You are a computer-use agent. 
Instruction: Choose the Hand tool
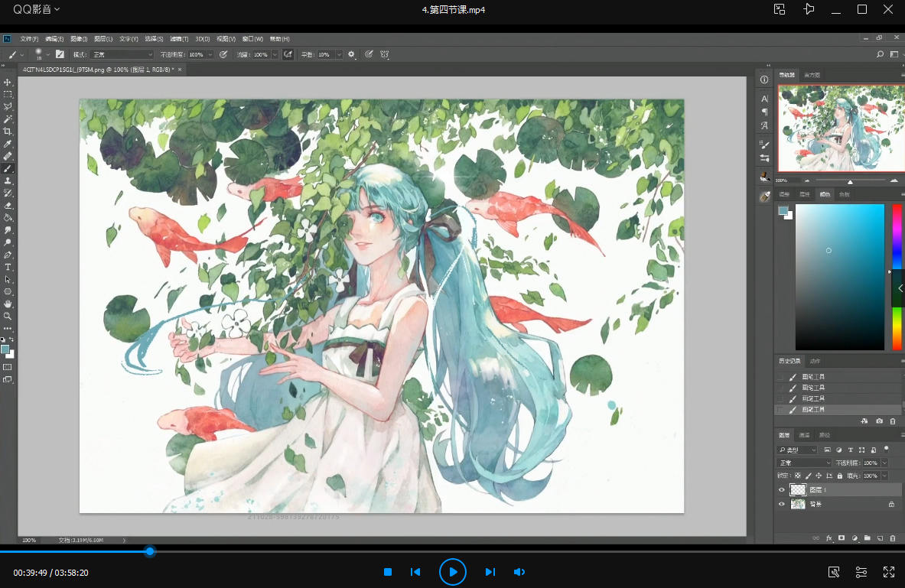tap(8, 304)
